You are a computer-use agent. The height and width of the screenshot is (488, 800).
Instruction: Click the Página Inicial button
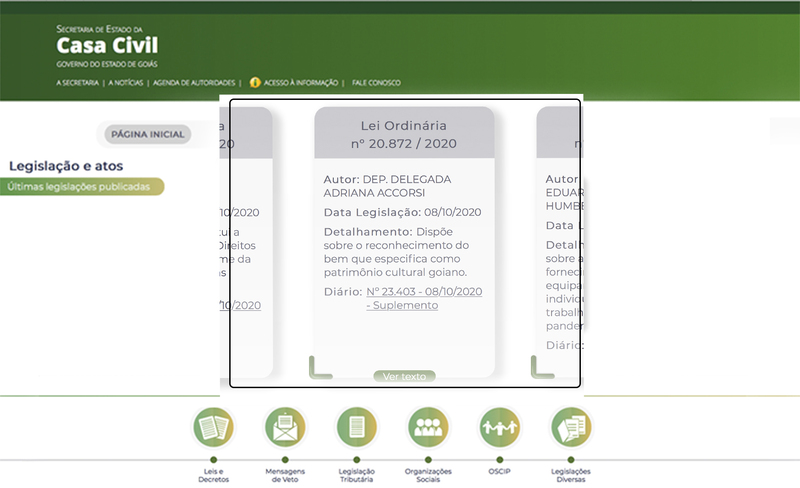click(148, 134)
